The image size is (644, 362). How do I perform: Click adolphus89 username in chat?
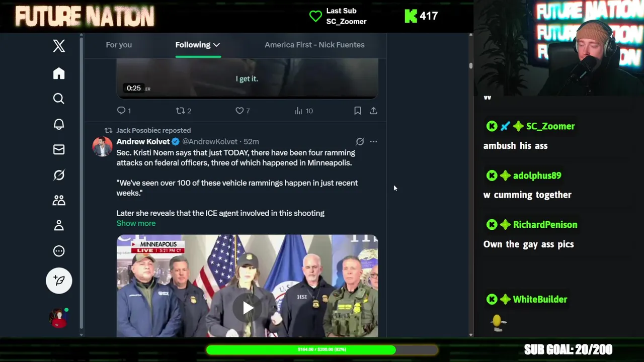coord(537,175)
